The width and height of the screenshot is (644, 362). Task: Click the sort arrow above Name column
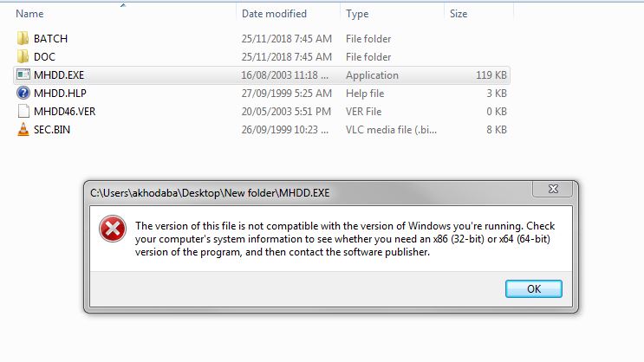pos(123,5)
